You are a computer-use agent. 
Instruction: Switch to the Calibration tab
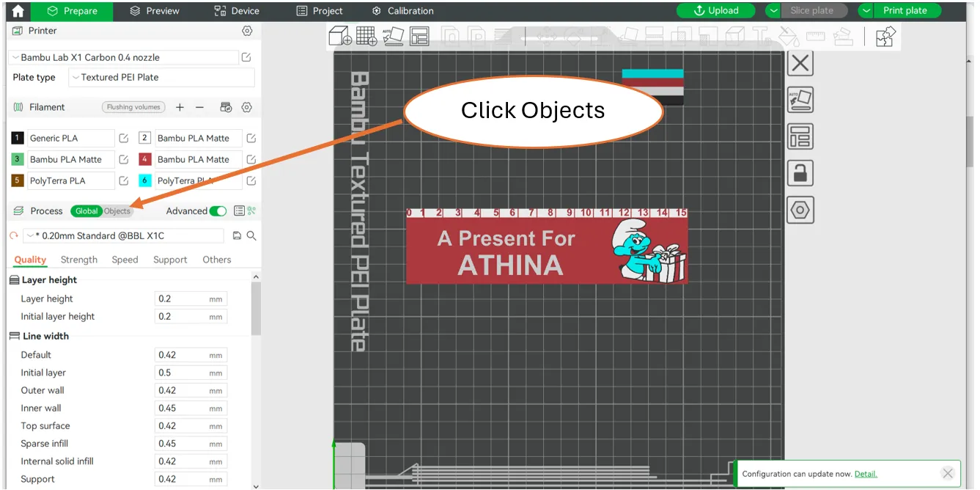pos(402,11)
